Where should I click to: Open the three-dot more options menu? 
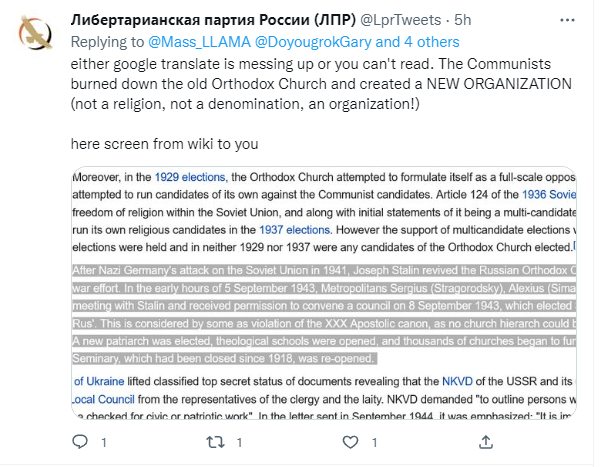coord(567,20)
